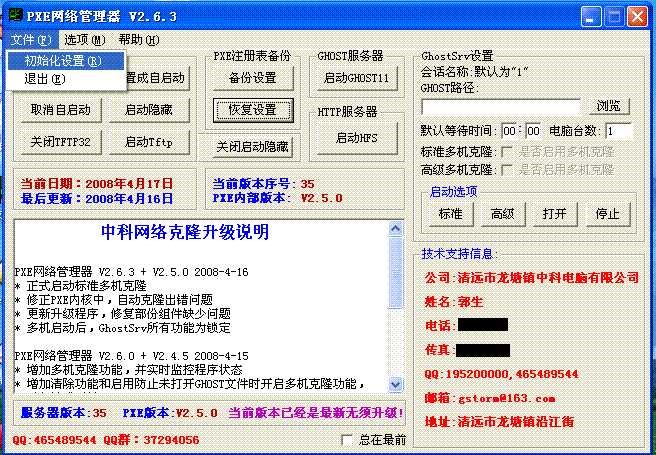The height and width of the screenshot is (455, 656).
Task: Toggle the 高级多机克隆 checkbox
Action: point(507,169)
